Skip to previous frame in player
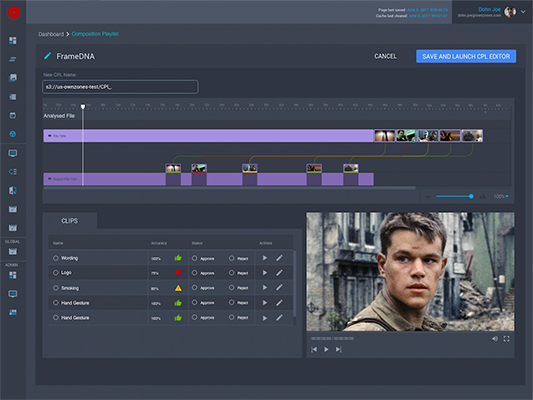Viewport: 533px width, 400px height. (314, 349)
